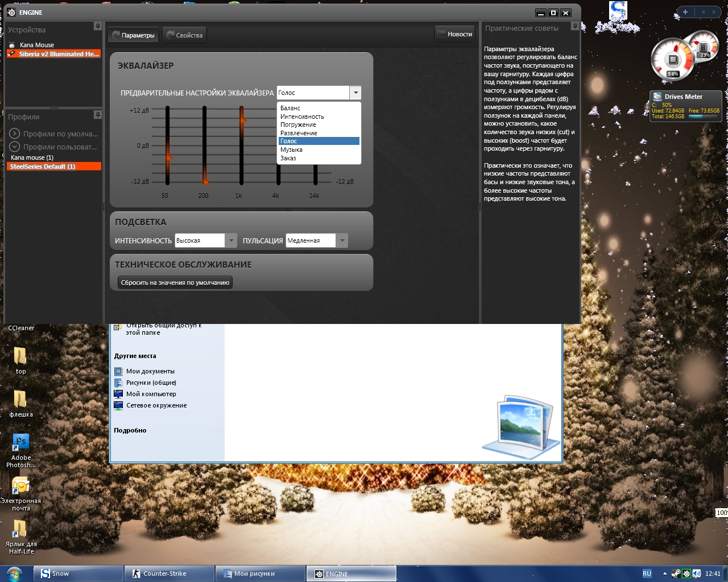
Task: Open the top folder on desktop
Action: point(20,360)
